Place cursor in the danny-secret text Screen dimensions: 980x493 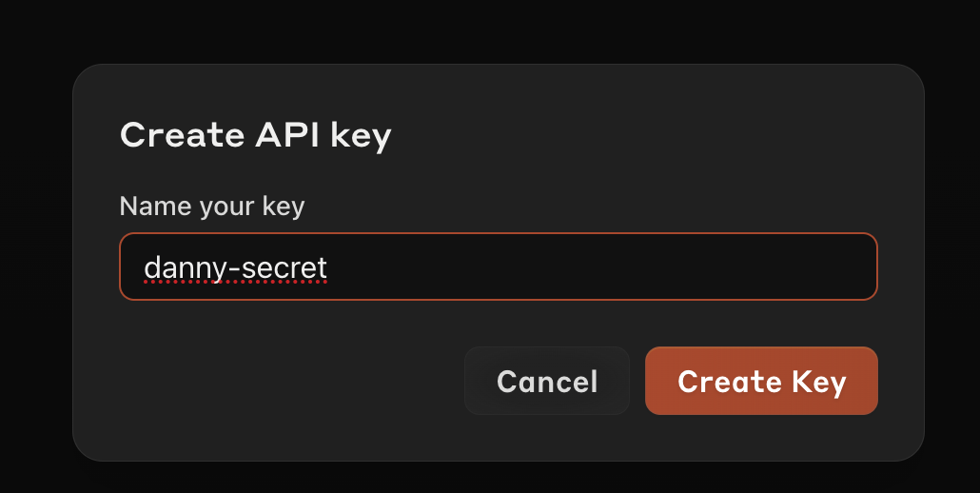[236, 268]
